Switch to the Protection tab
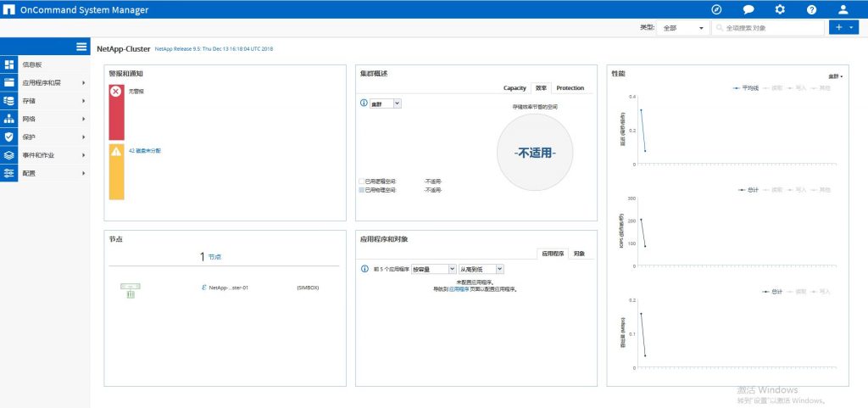Image resolution: width=868 pixels, height=408 pixels. [x=570, y=88]
